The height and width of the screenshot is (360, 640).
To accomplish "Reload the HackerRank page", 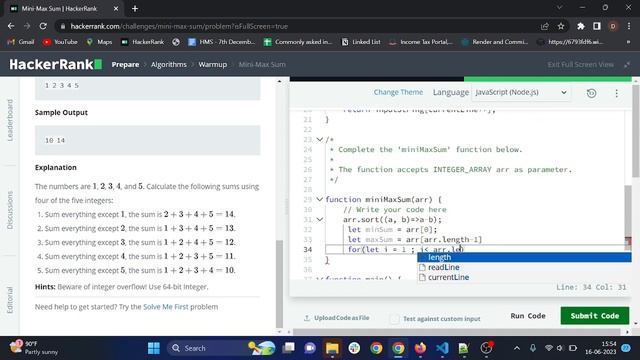I will pyautogui.click(x=43, y=26).
